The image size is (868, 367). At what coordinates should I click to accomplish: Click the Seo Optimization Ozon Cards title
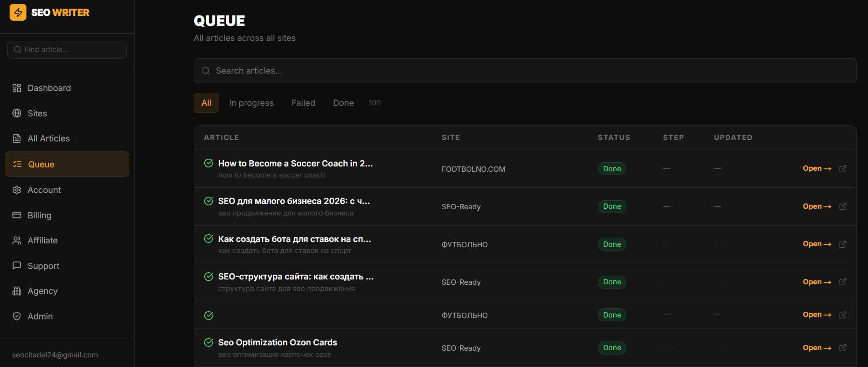[277, 342]
